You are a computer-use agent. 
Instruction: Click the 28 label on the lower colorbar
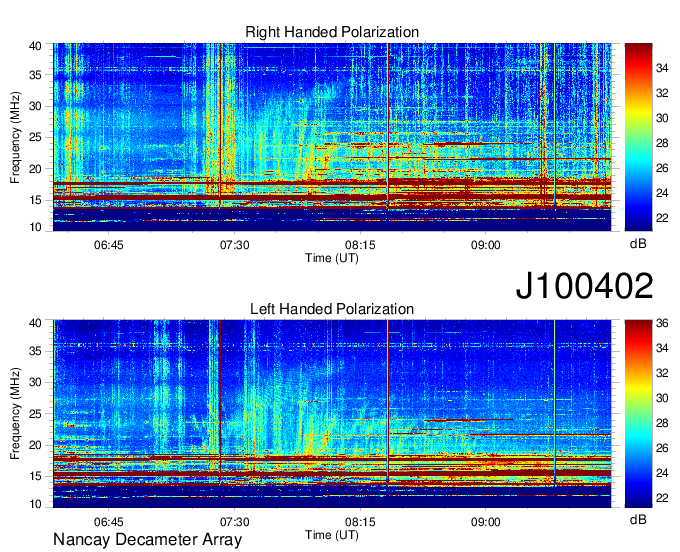[662, 423]
